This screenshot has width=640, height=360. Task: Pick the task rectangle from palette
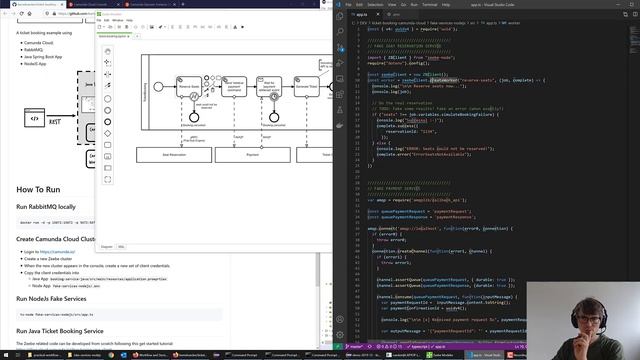coord(108,145)
